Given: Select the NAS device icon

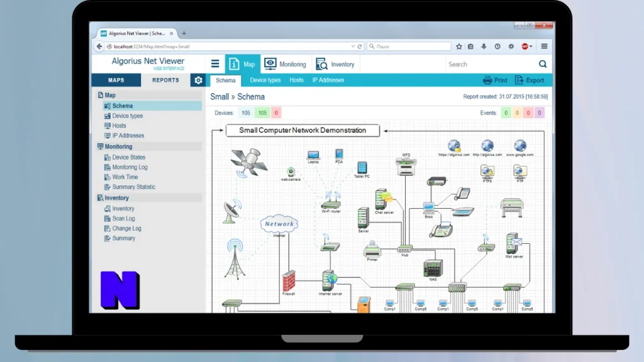Looking at the screenshot, I should [x=433, y=268].
